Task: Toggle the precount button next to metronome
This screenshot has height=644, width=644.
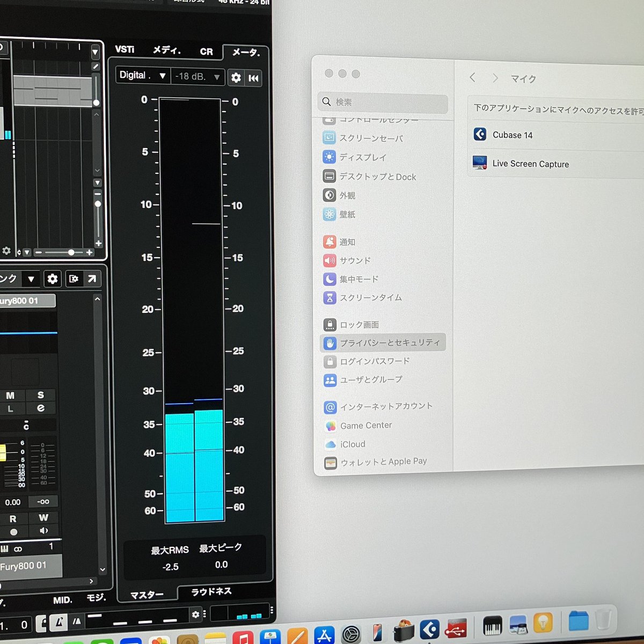Action: (x=76, y=622)
